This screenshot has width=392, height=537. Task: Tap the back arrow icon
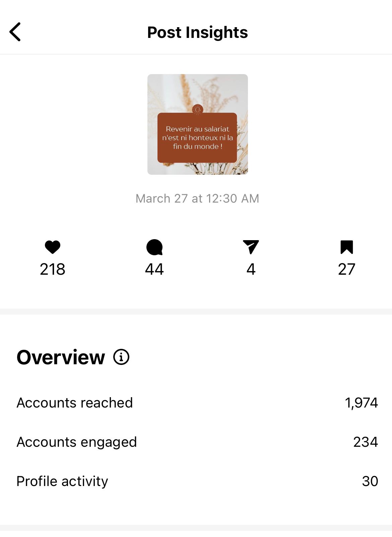coord(15,32)
